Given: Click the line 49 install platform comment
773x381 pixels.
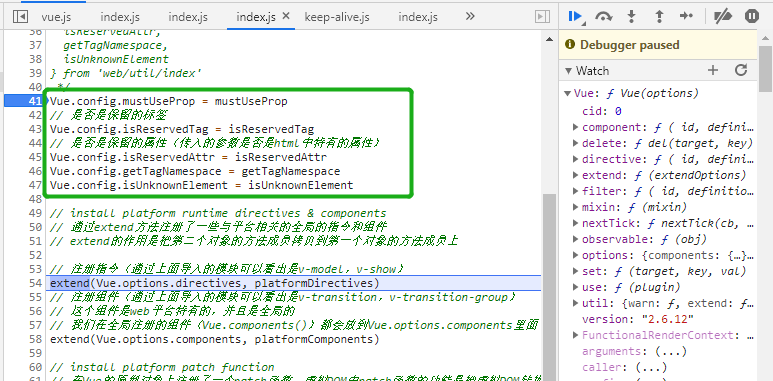Looking at the screenshot, I should click(218, 213).
